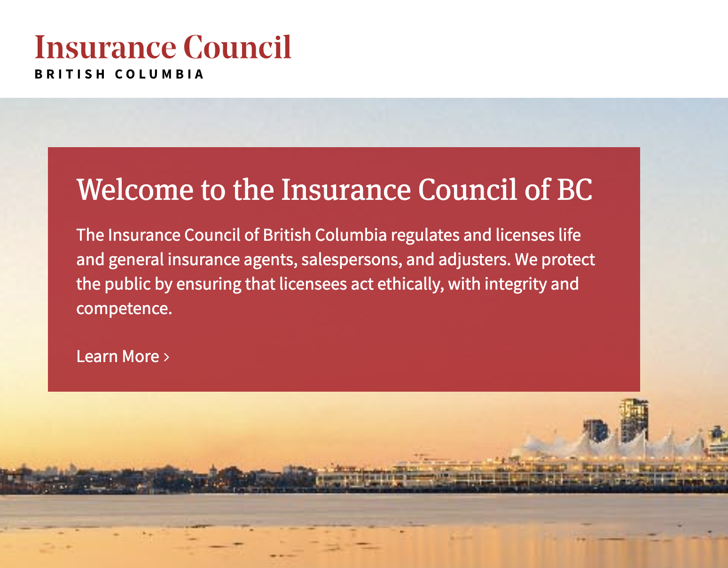Click the red welcome banner panel background

344,269
